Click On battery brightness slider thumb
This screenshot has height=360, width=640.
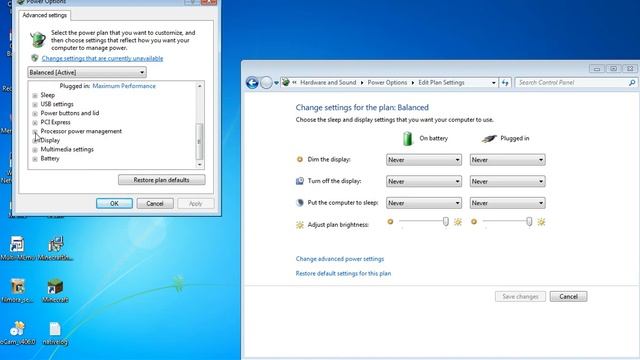tap(446, 222)
